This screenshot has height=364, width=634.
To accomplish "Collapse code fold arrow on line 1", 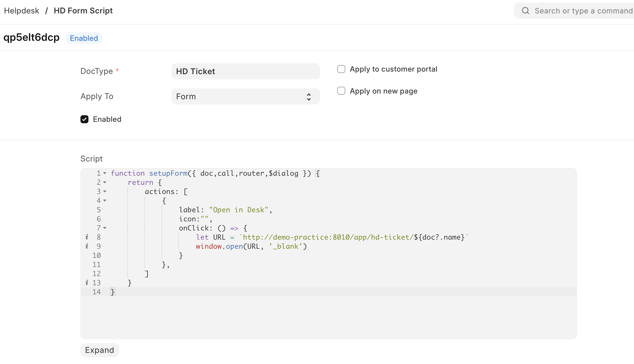I will [x=105, y=173].
